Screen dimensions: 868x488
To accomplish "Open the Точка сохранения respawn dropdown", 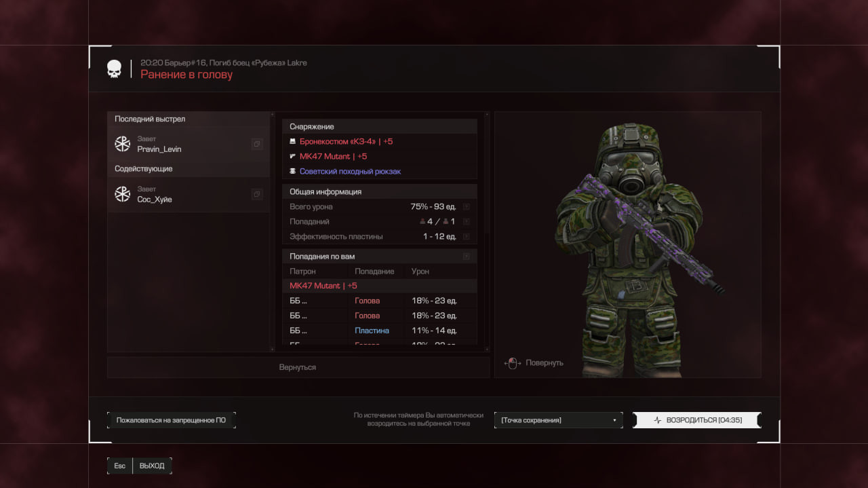I will 558,420.
